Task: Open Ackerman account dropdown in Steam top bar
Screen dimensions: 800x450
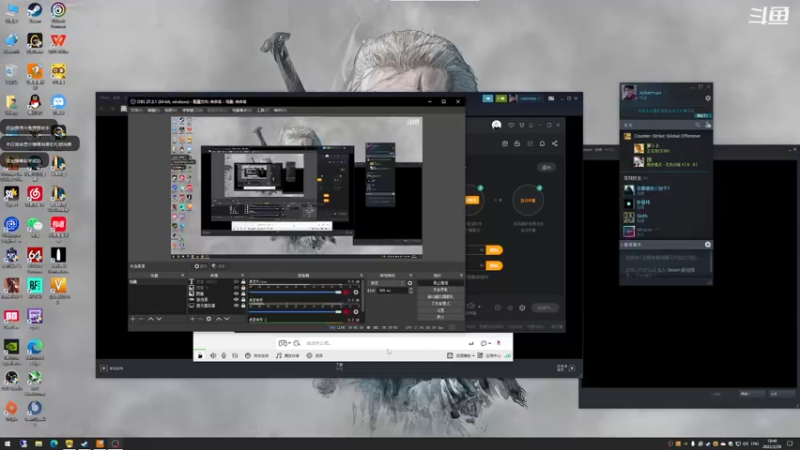Action: tap(530, 98)
